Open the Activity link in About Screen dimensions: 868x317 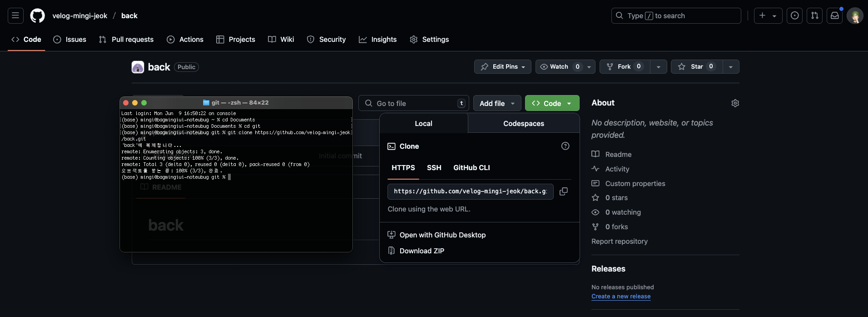(610, 169)
